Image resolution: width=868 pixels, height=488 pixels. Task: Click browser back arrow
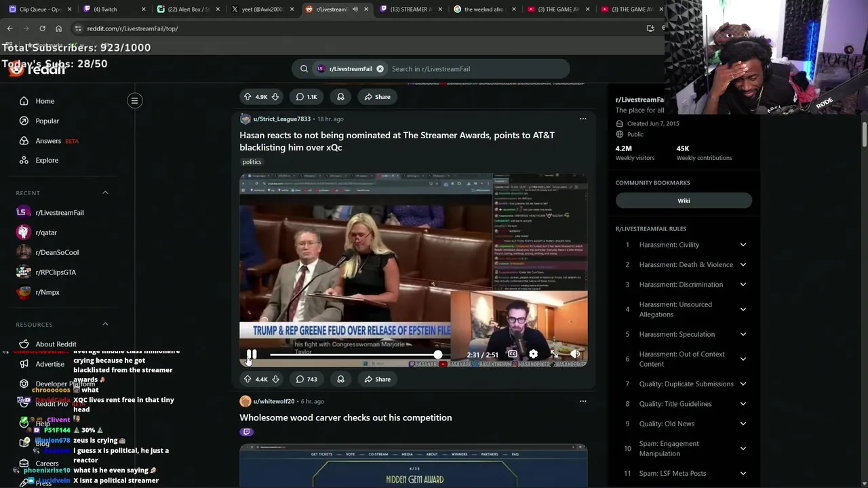point(10,28)
